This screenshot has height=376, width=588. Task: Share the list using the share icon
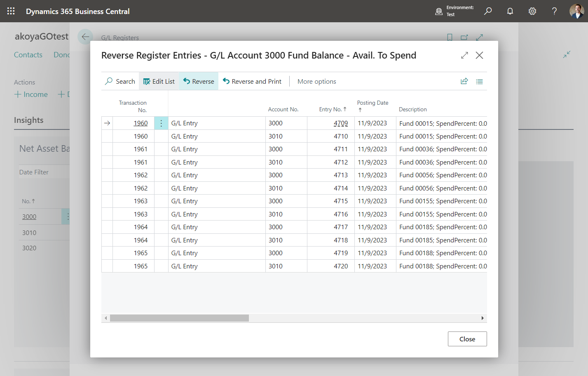pos(464,81)
